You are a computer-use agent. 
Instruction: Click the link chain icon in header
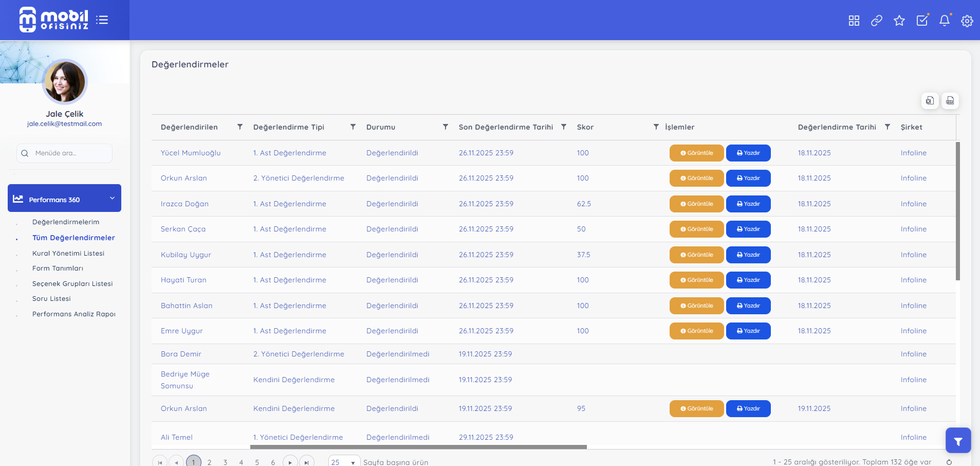pyautogui.click(x=876, y=21)
